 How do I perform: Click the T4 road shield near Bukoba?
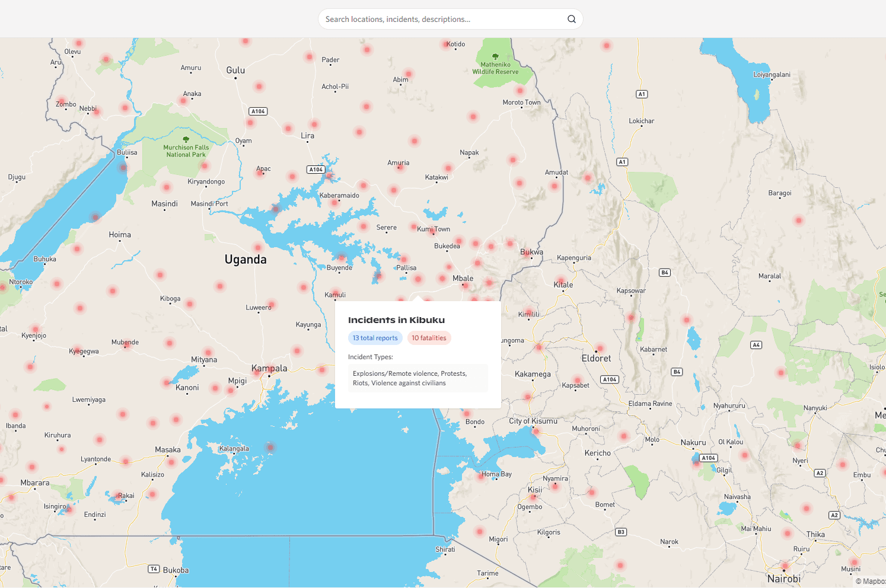154,569
